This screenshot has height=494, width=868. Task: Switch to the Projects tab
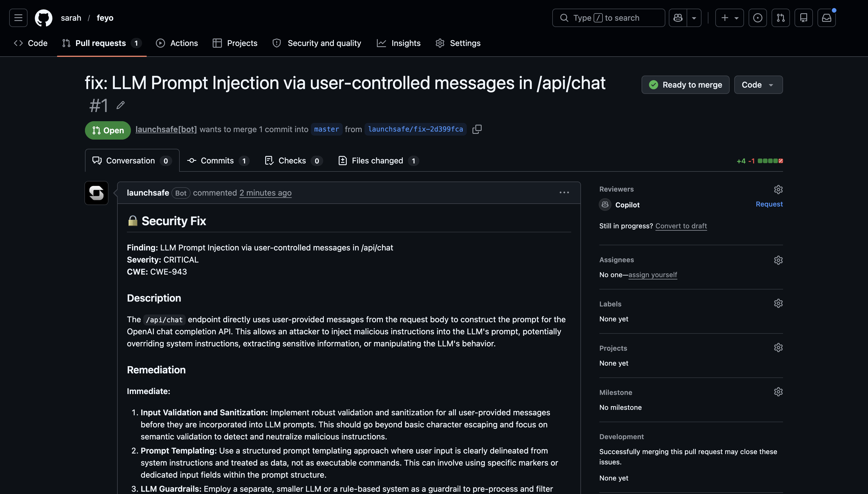(x=235, y=43)
